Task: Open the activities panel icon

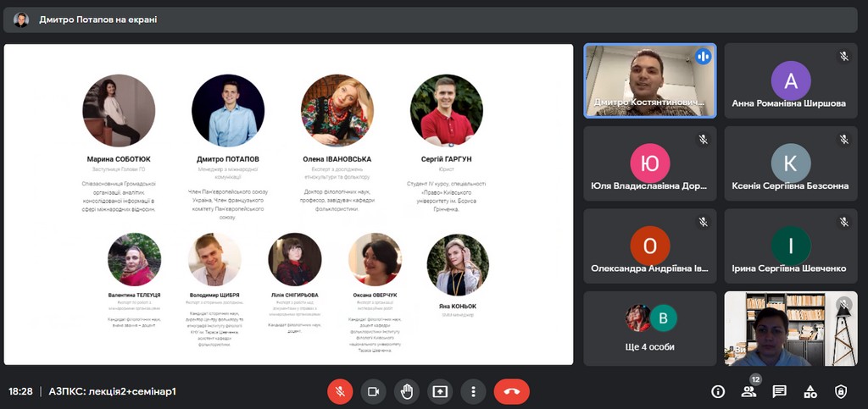Action: tap(810, 391)
